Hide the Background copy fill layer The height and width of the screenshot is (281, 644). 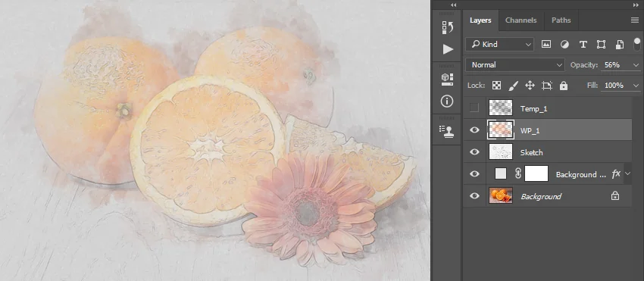(474, 173)
